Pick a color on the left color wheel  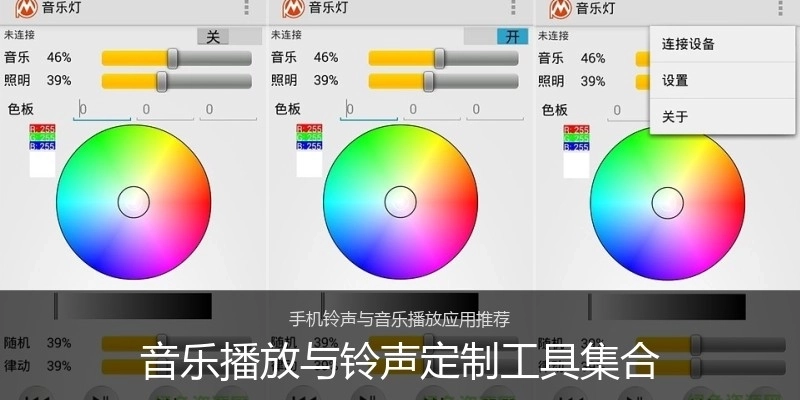(x=134, y=202)
